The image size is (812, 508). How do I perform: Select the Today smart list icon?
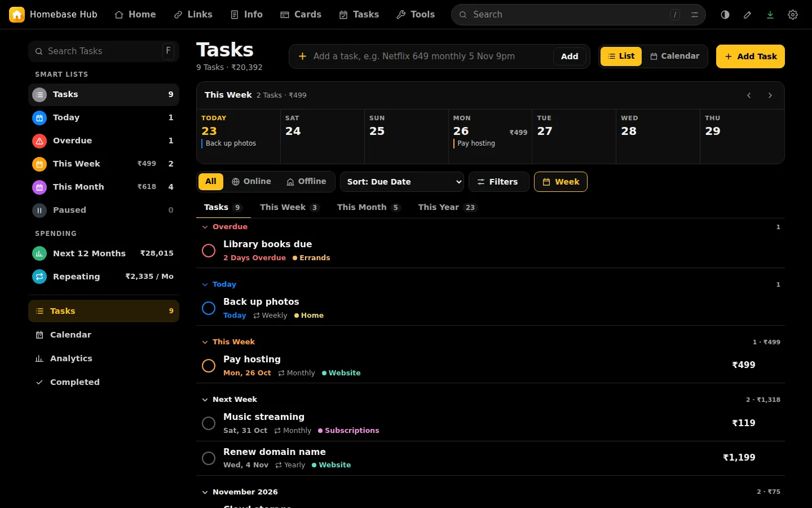tap(39, 118)
